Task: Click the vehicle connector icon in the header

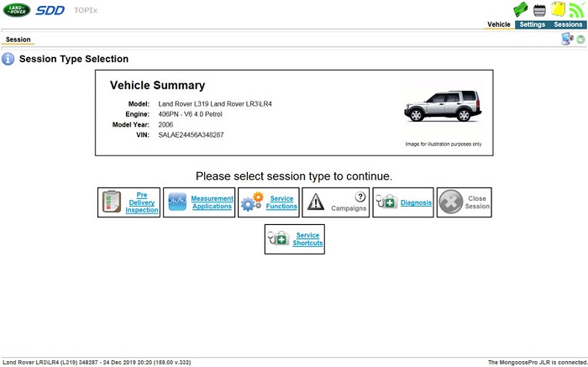Action: coord(539,10)
